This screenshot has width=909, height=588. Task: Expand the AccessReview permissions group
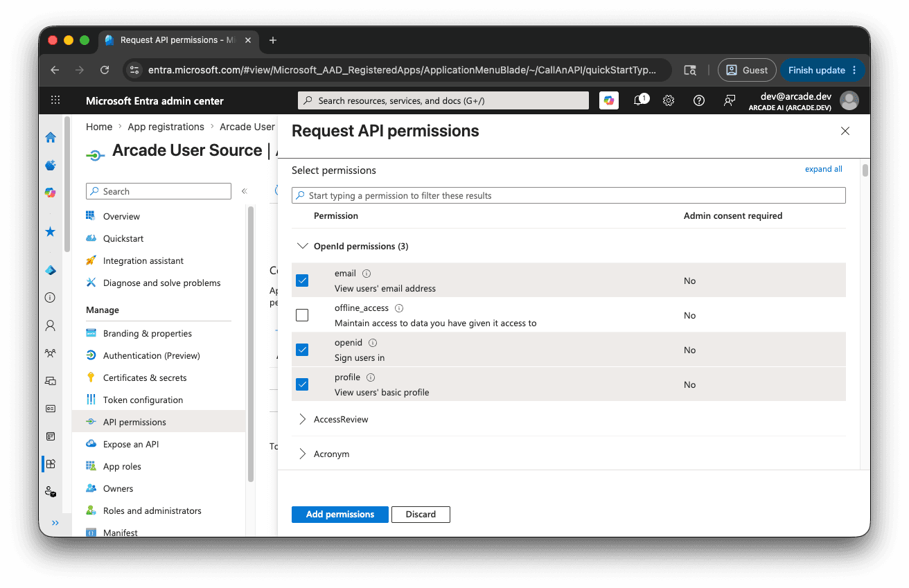point(302,419)
